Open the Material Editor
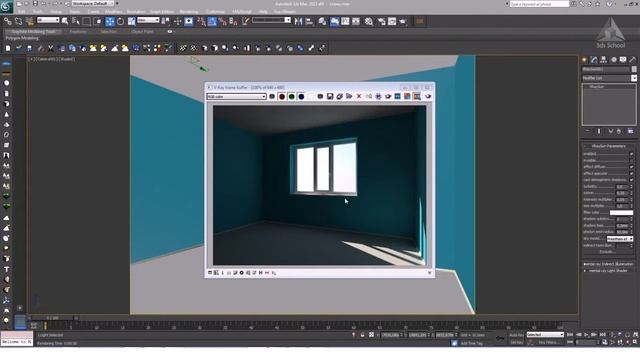 click(369, 21)
